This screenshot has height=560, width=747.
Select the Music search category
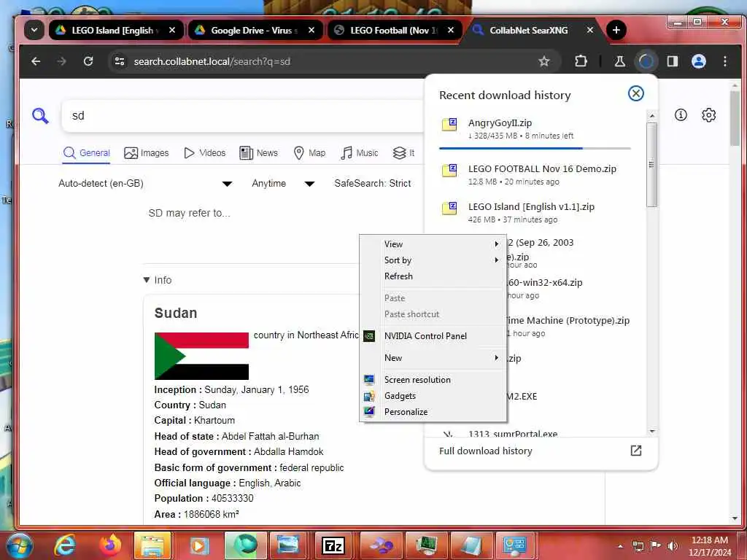(x=360, y=153)
